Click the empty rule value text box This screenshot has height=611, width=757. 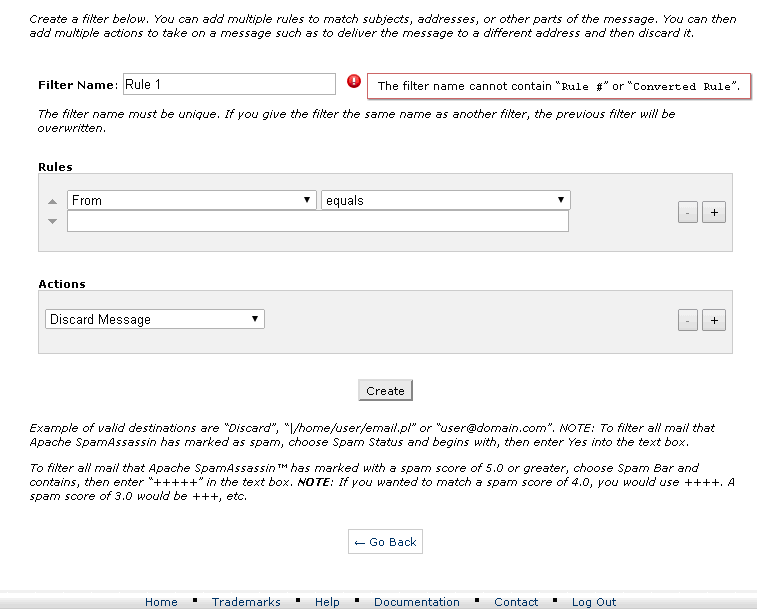[x=318, y=222]
